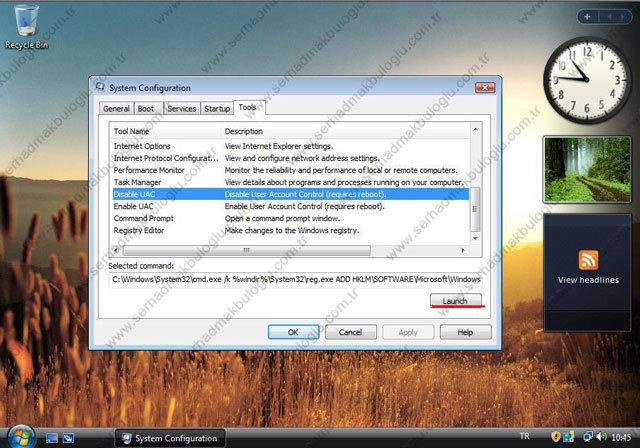Click the Windows Start orb

[20, 437]
